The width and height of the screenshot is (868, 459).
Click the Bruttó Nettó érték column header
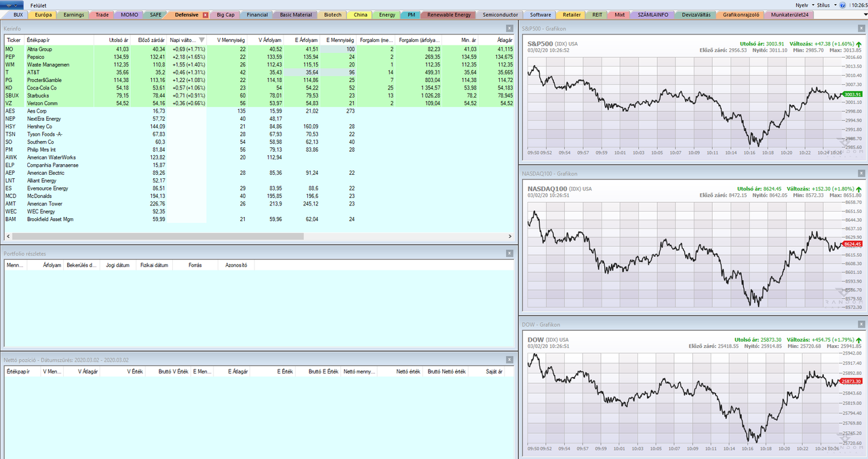click(x=446, y=372)
